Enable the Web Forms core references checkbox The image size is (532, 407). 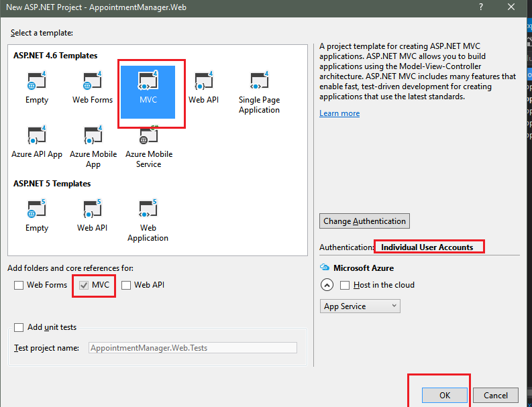tap(19, 285)
